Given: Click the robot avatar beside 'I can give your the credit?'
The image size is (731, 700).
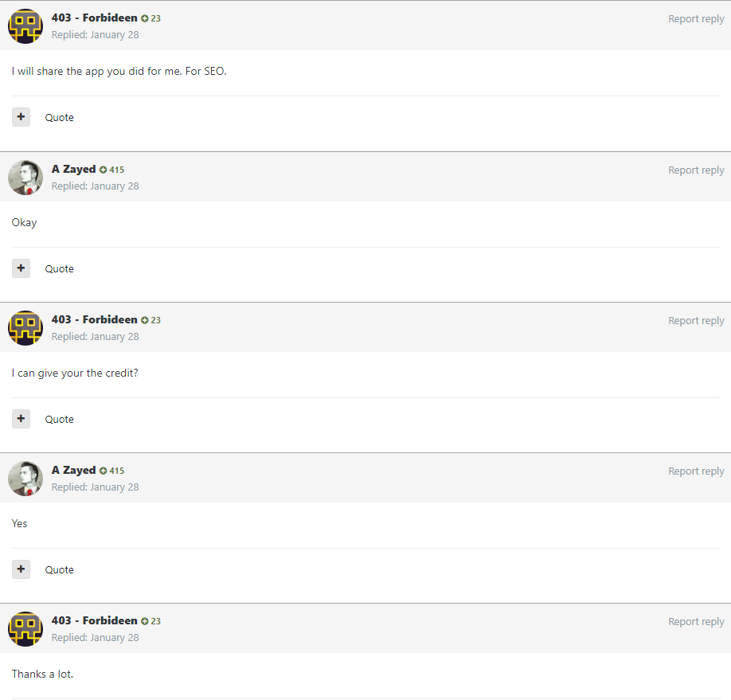Looking at the screenshot, I should 25,327.
